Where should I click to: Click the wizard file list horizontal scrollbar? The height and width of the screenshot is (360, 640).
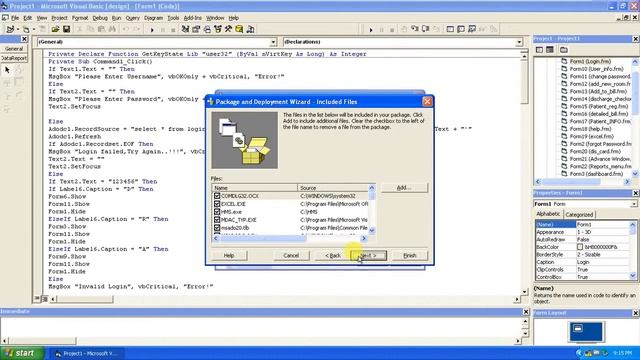click(x=289, y=238)
